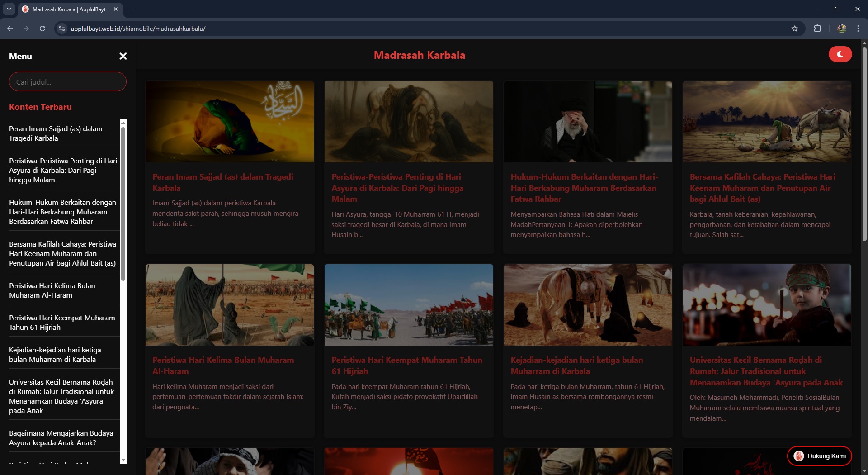Open card title Peristiwa Hari Keempat Muharam

407,366
